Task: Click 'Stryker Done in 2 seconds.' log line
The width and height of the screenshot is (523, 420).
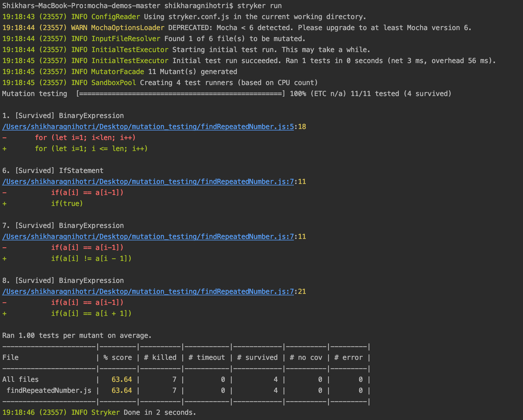Action: tap(99, 412)
